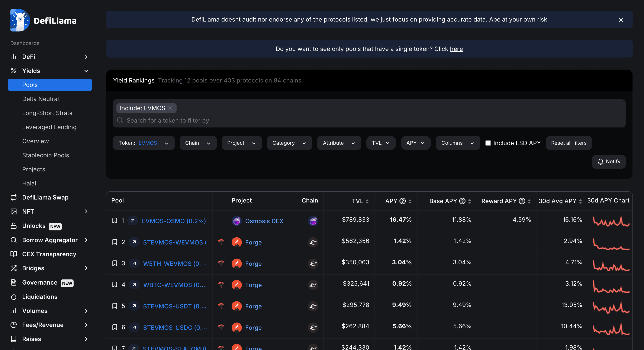Screen dimensions: 644x350
Task: Click the Forge logo in STEVMOS-USDC row
Action: pyautogui.click(x=236, y=328)
